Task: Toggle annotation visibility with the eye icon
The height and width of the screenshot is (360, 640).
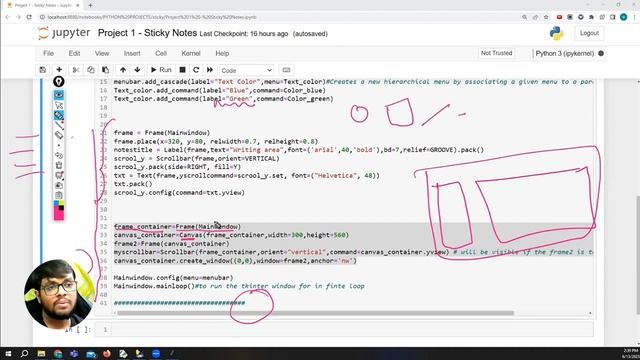Action: (x=59, y=95)
